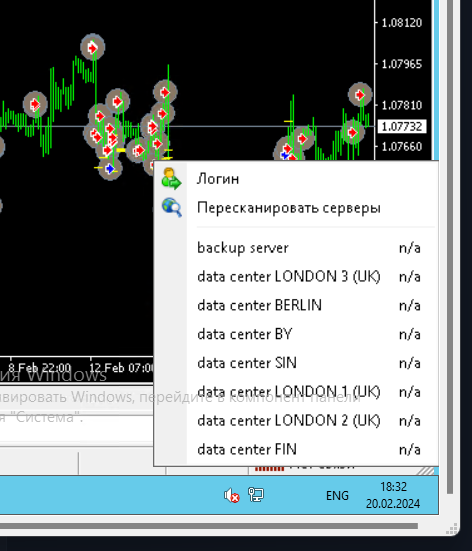Click the vertical scrollbar on the right edge
The height and width of the screenshot is (551, 472).
(x=450, y=246)
